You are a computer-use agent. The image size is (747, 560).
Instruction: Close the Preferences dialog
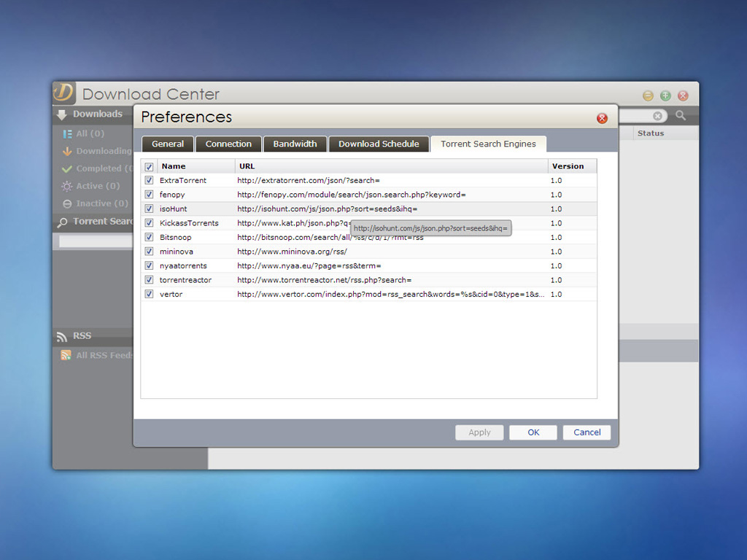point(602,118)
